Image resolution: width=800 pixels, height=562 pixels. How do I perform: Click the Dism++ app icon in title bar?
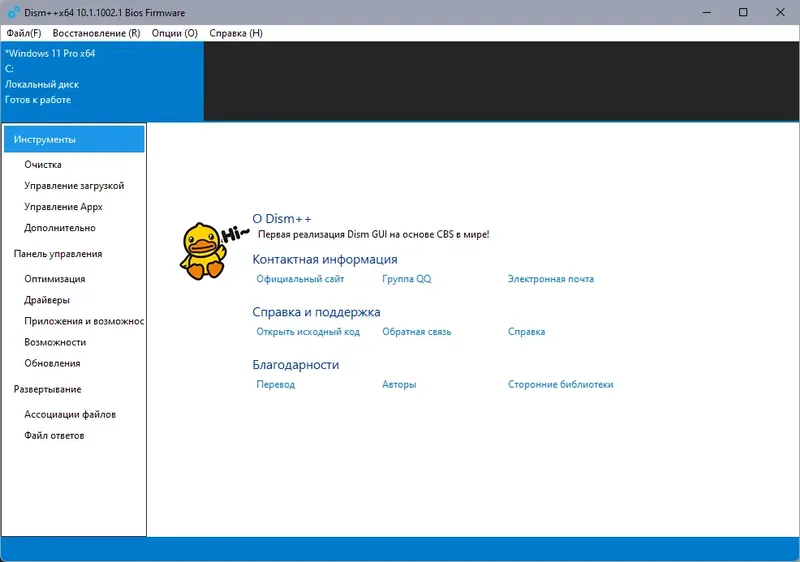click(13, 12)
